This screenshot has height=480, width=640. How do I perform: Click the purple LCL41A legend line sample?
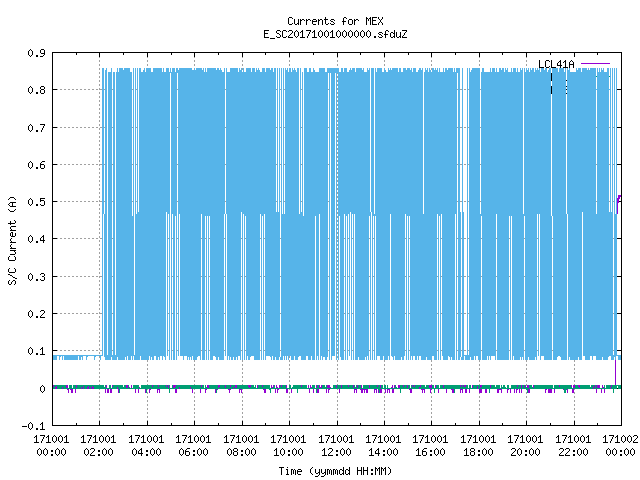click(595, 64)
